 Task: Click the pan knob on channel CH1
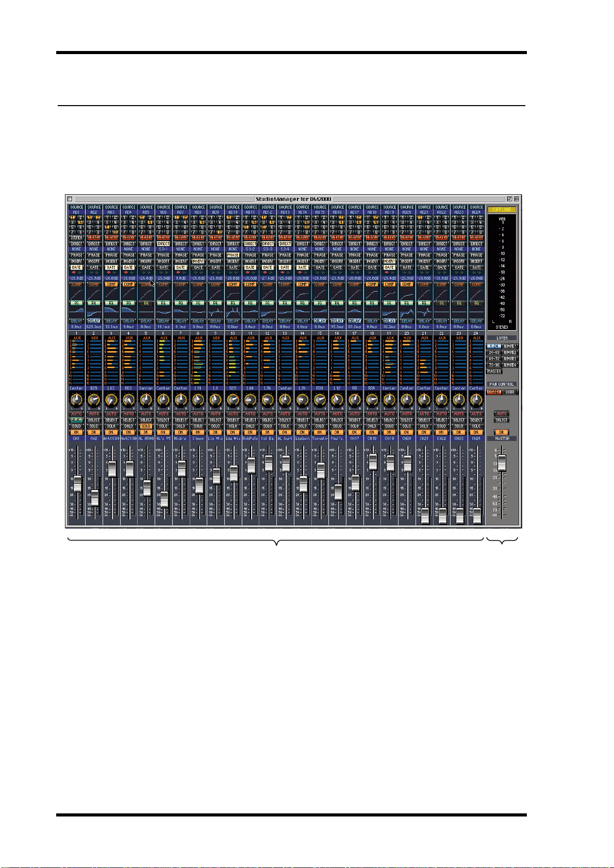point(76,399)
